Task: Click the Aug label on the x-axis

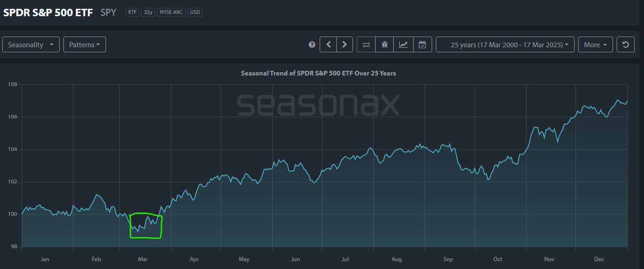Action: [x=396, y=259]
